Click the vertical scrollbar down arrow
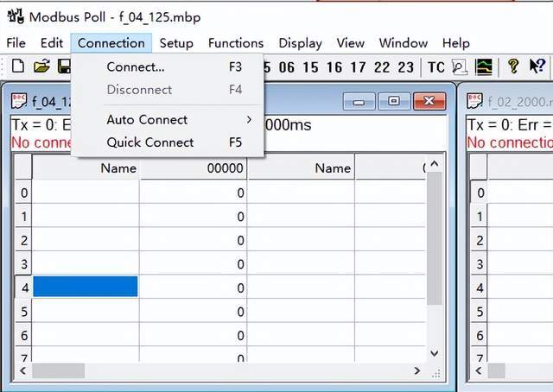Viewport: 553px width, 392px height. [435, 353]
